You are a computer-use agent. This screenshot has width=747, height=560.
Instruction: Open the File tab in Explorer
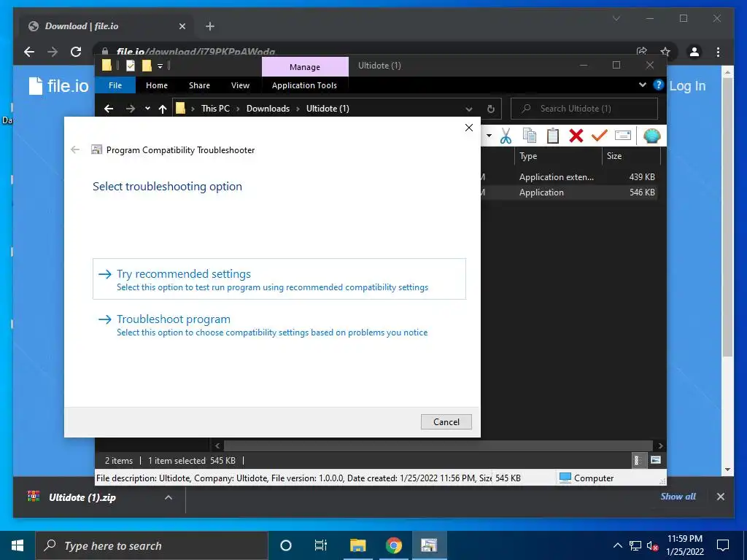point(115,85)
